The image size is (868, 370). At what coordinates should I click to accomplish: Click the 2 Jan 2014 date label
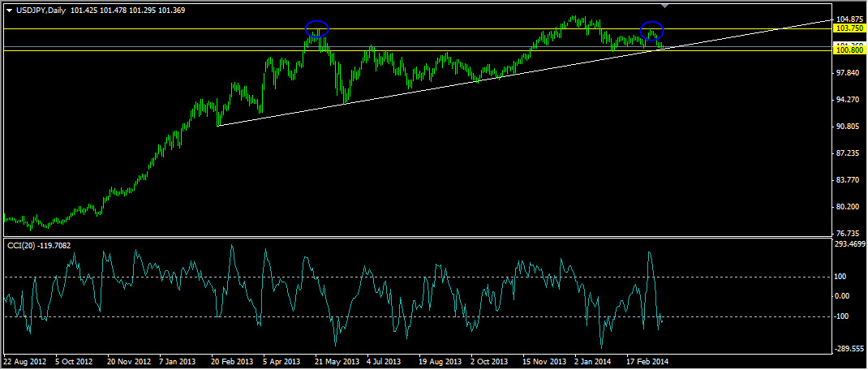click(593, 361)
